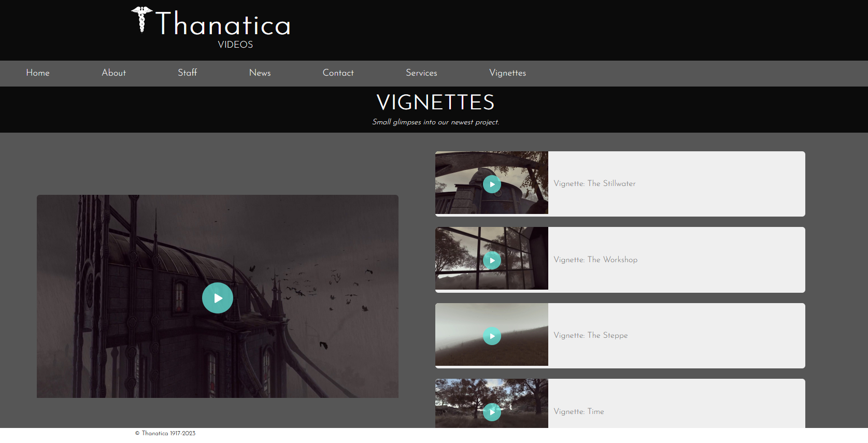Open Vignette: The Steppe title
This screenshot has width=868, height=443.
591,335
